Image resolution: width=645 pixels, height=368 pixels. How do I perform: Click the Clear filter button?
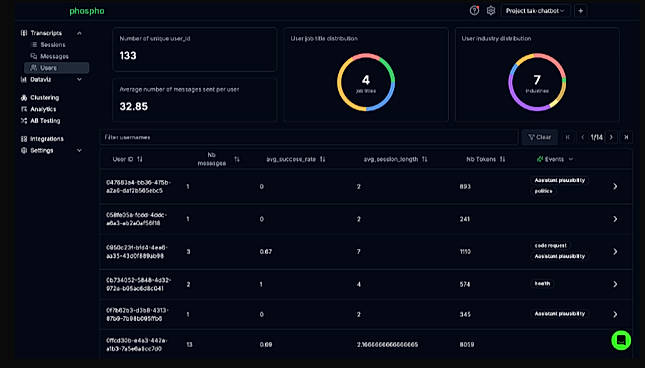point(540,137)
